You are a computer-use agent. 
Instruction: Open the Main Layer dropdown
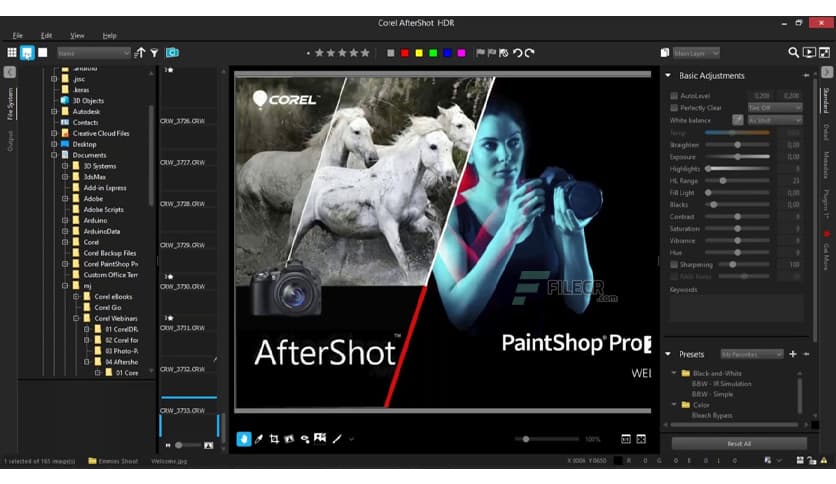[696, 53]
